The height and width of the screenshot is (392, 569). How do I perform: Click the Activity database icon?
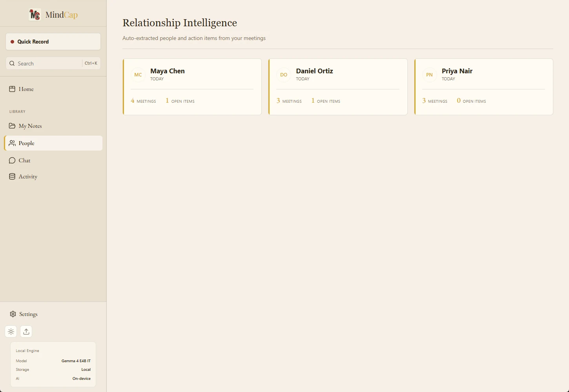(x=12, y=176)
